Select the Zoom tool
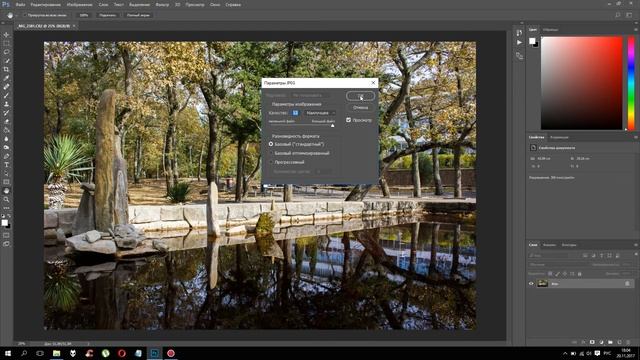The height and width of the screenshot is (360, 640). click(6, 199)
